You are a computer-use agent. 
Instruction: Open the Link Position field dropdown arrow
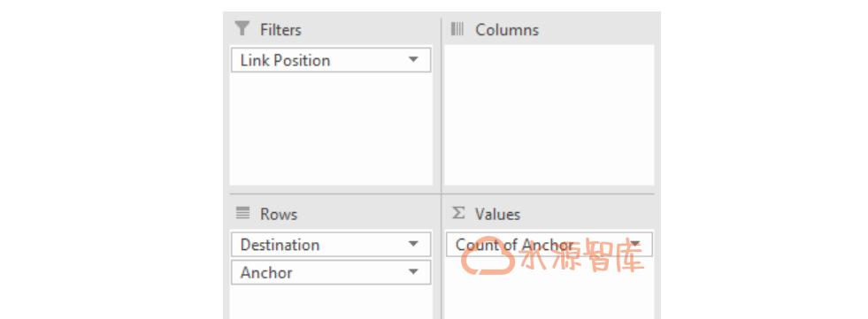pos(413,60)
